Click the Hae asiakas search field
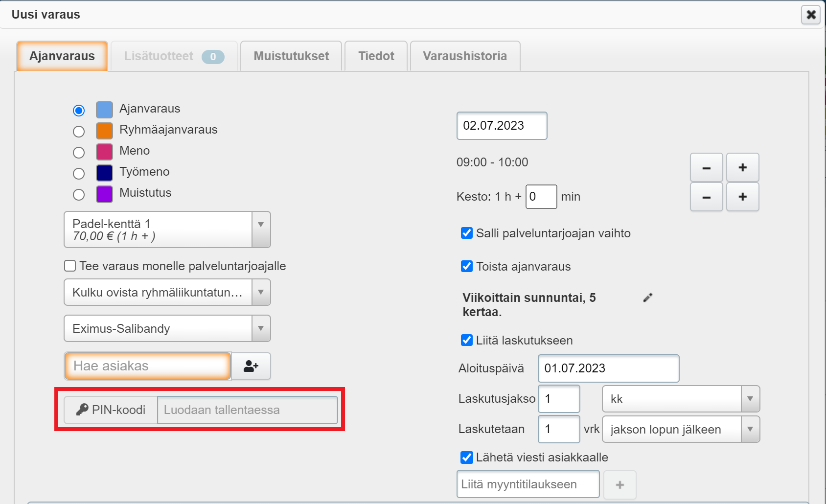This screenshot has height=504, width=826. [x=148, y=366]
